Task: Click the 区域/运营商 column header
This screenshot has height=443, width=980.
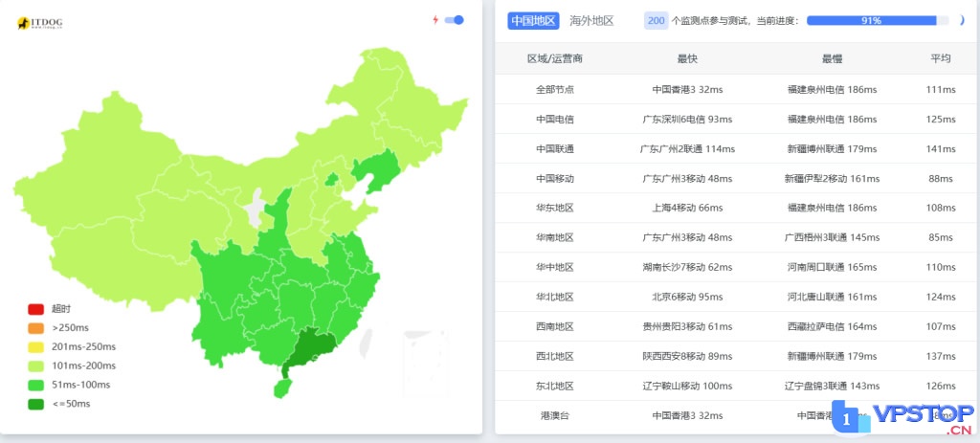Action: [x=555, y=58]
